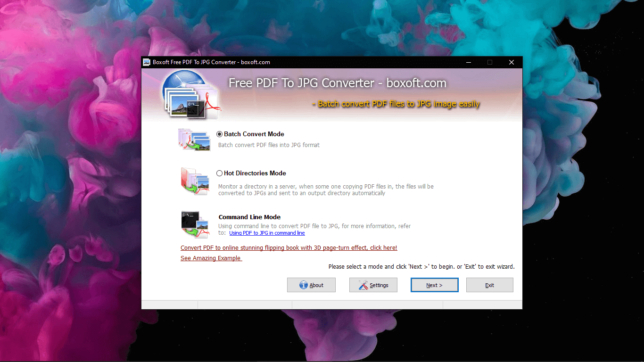Click the wrench icon on Settings button
This screenshot has height=362, width=644.
[x=363, y=285]
